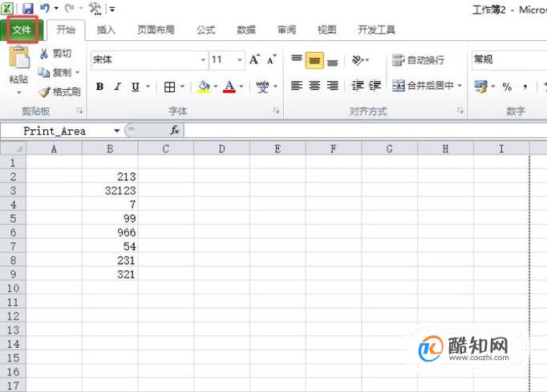Increase font size with the large A icon

click(x=254, y=59)
